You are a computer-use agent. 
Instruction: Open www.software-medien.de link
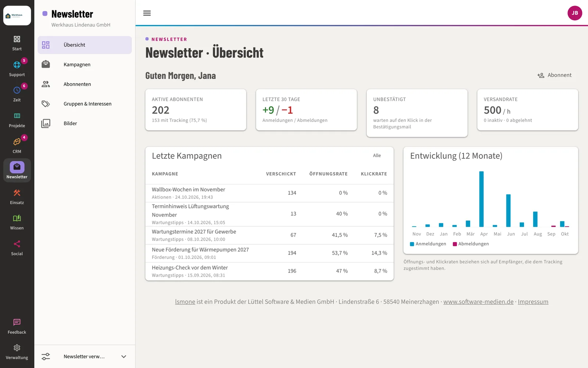click(478, 302)
